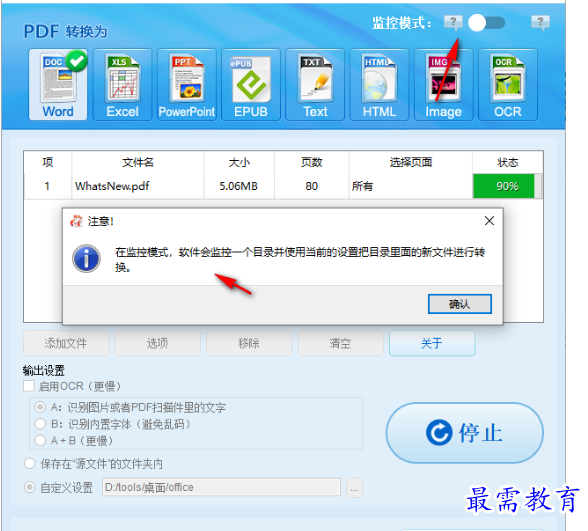Click the 所有 selected pages cell
This screenshot has height=531, width=588.
click(411, 186)
